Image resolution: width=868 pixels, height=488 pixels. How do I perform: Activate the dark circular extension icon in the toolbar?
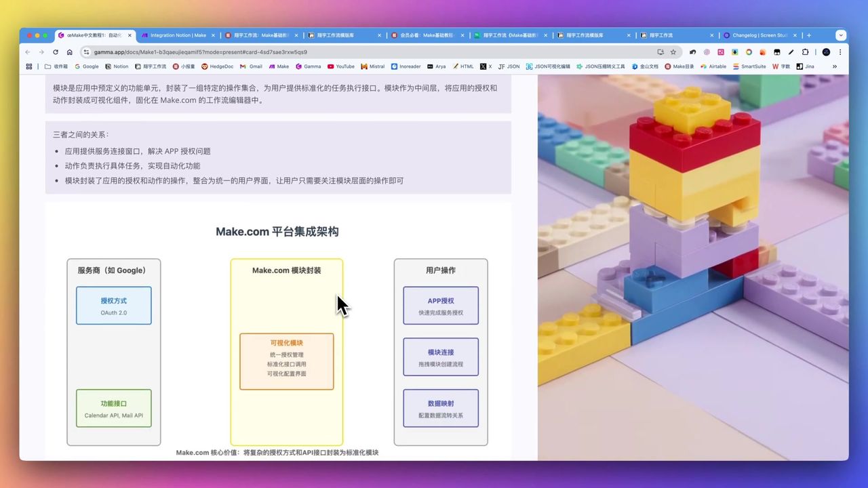pos(826,52)
